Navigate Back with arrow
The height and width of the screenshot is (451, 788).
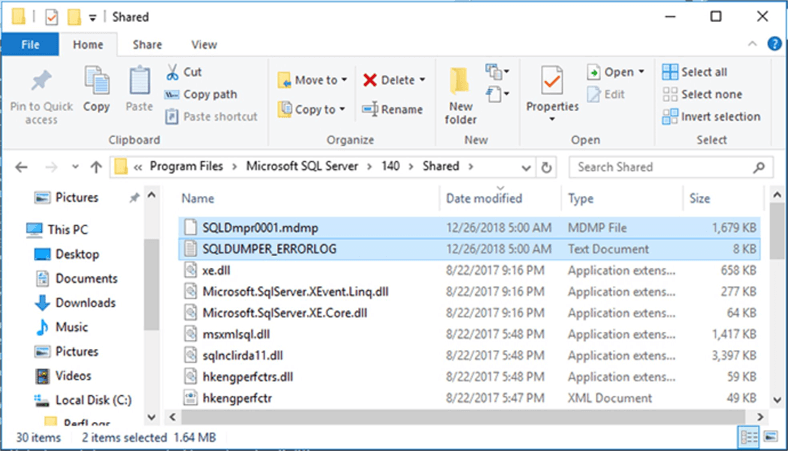[x=21, y=167]
